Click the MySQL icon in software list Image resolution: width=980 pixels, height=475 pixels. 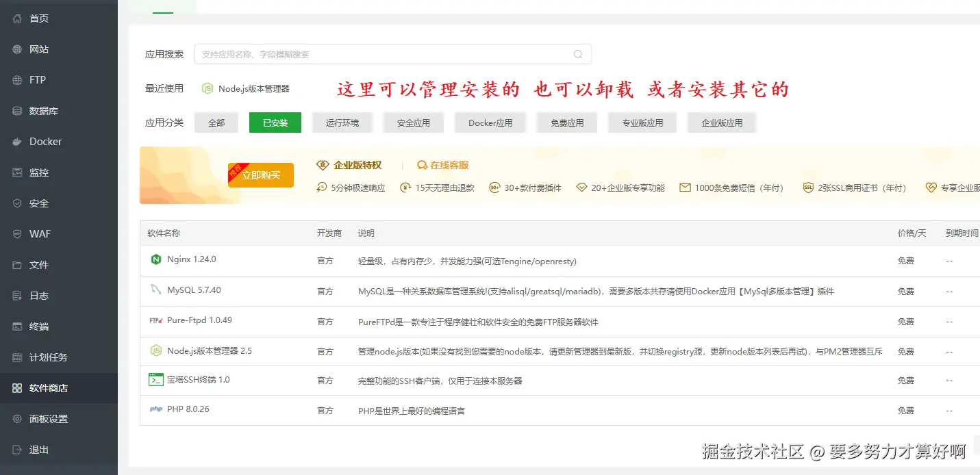156,290
